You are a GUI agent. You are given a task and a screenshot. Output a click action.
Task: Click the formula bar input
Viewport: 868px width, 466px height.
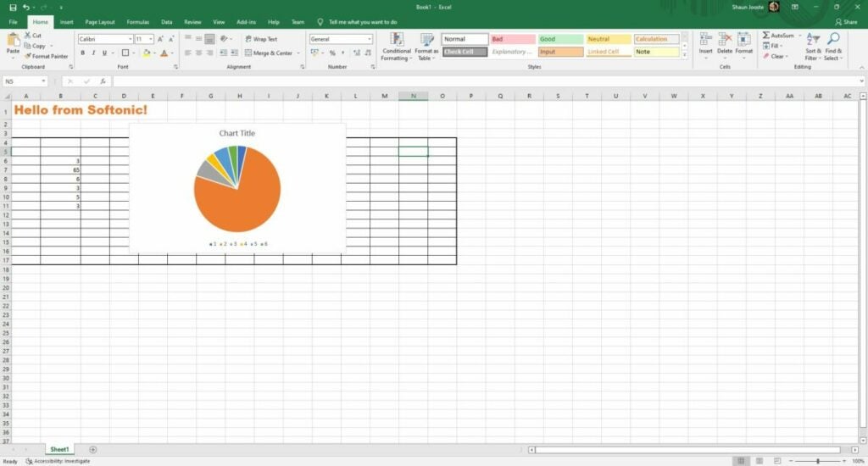click(486, 81)
